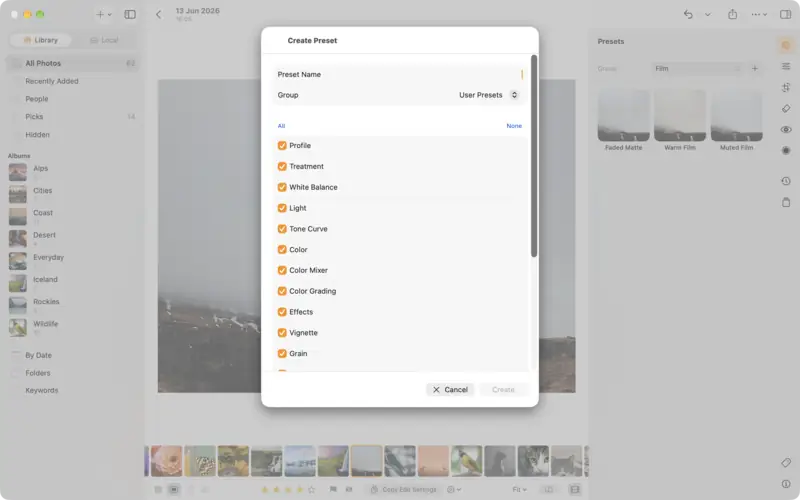Select the masking circle icon
The height and width of the screenshot is (500, 800).
click(786, 151)
